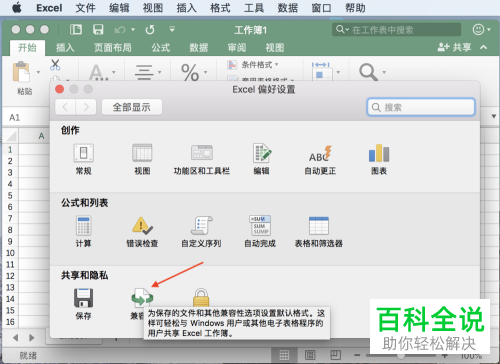
Task: Switch to the 页面布局 ribbon tab
Action: (x=113, y=48)
